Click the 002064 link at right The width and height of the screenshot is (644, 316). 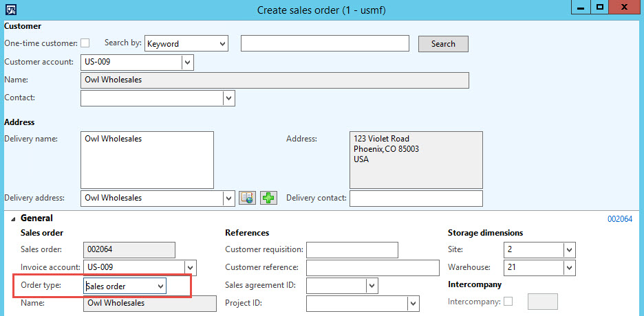point(619,219)
